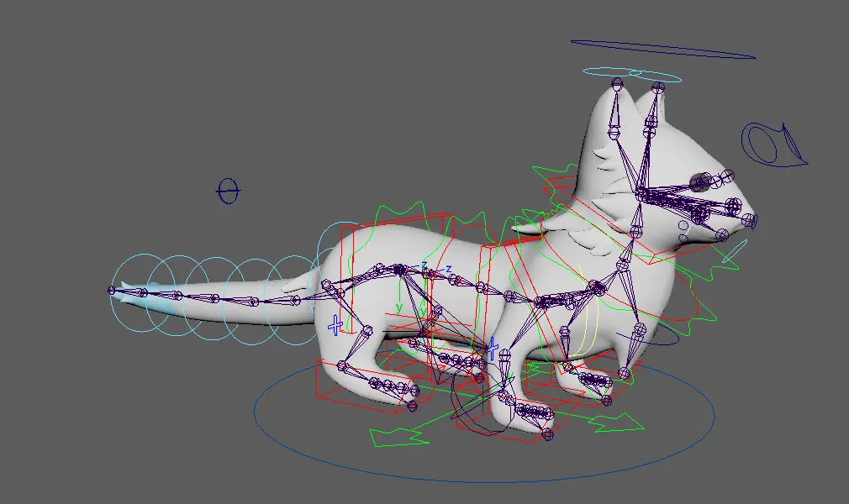This screenshot has height=504, width=849.
Task: Select the cyan ring control above the ears
Action: (x=631, y=75)
